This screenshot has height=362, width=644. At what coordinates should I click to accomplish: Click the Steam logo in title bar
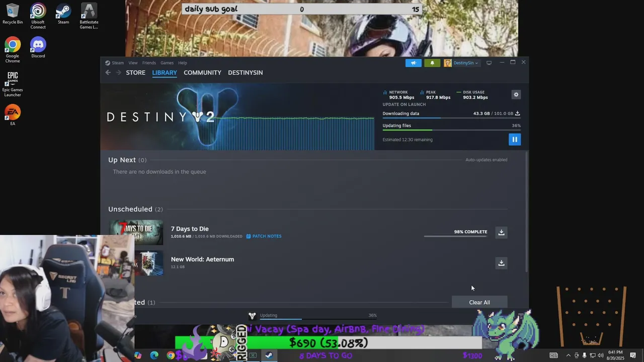click(107, 63)
